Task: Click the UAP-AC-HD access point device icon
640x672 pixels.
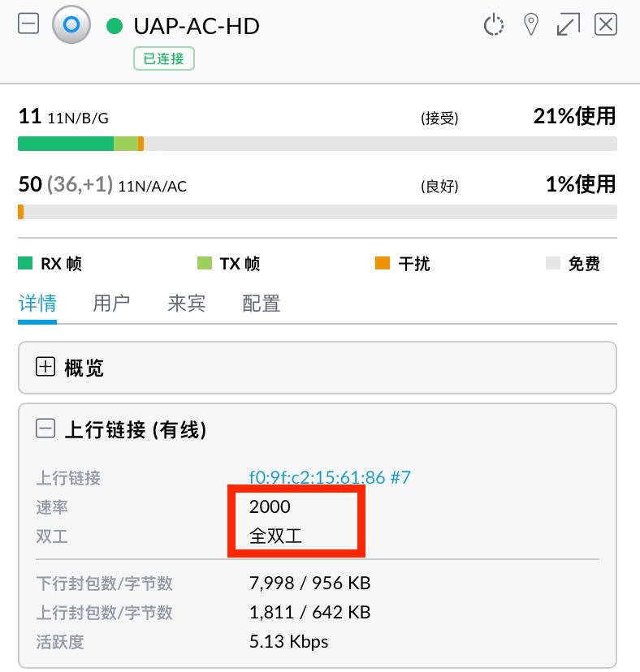Action: pyautogui.click(x=71, y=25)
